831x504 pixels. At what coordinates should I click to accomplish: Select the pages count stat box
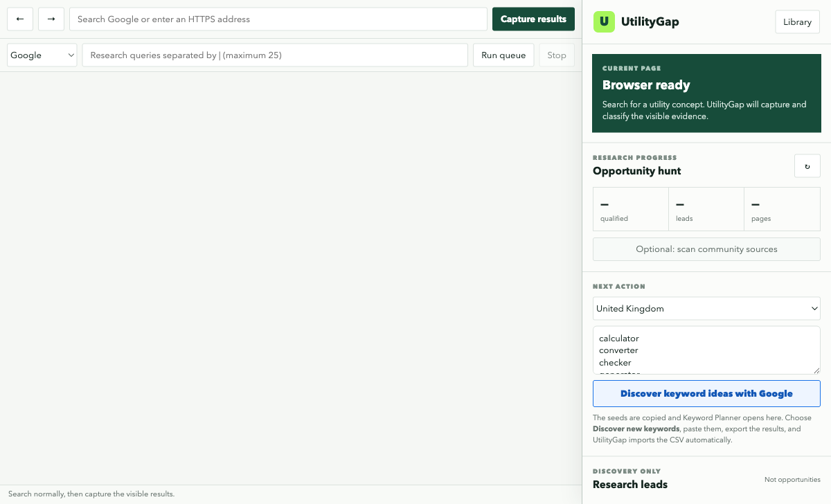782,209
